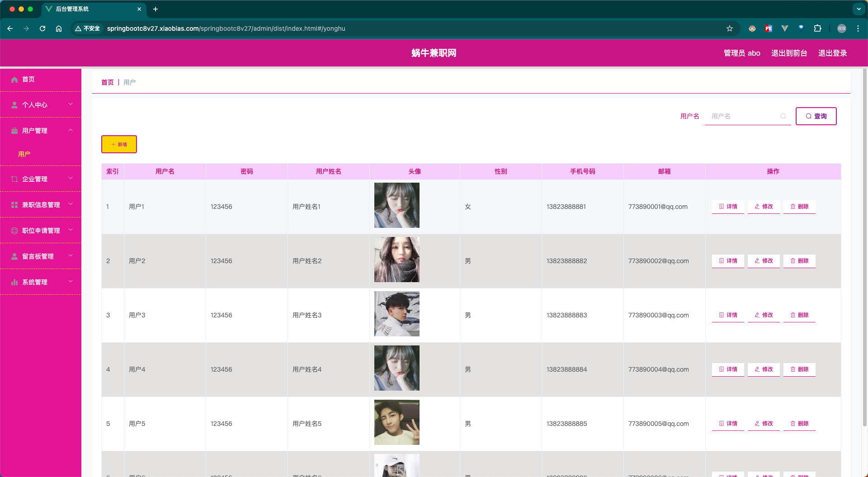
Task: Open 详情 for 用户4
Action: pyautogui.click(x=728, y=369)
